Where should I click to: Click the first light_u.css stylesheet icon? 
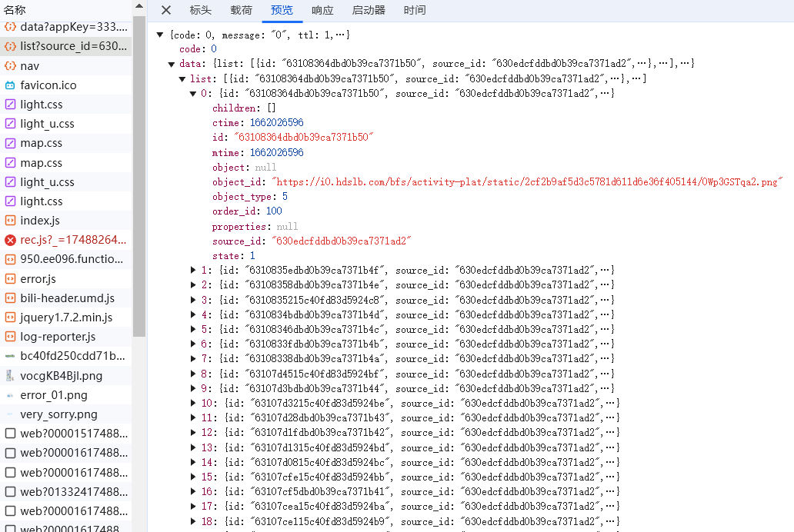click(10, 124)
